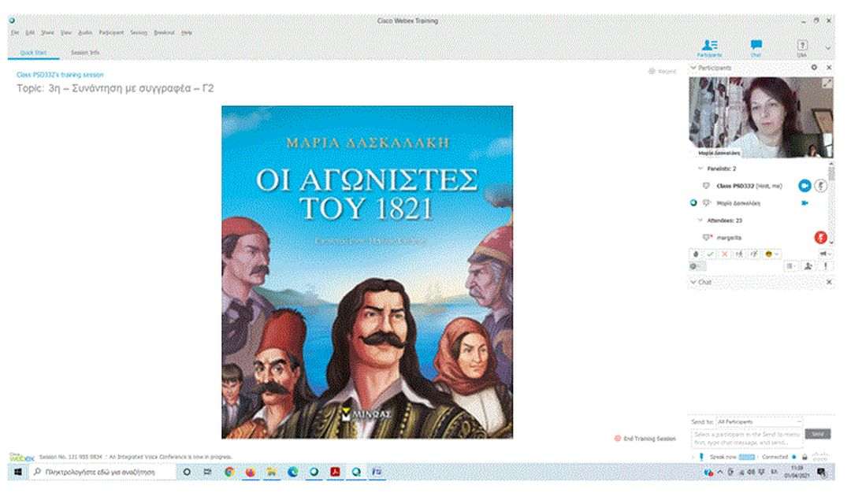Screen dimensions: 862x504
Task: Collapse the Participants panel header chevron
Action: point(693,68)
